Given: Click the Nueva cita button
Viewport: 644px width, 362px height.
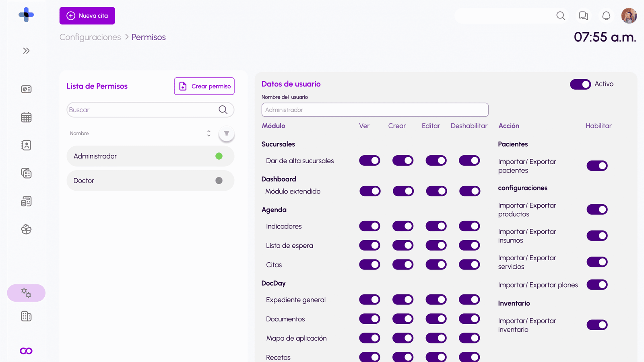Looking at the screenshot, I should (x=87, y=16).
